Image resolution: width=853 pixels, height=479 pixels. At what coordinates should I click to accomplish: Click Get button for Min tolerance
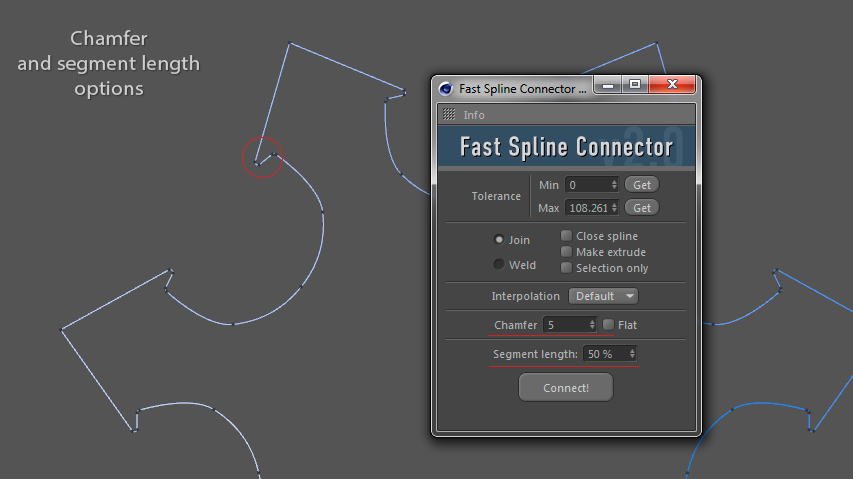[642, 185]
